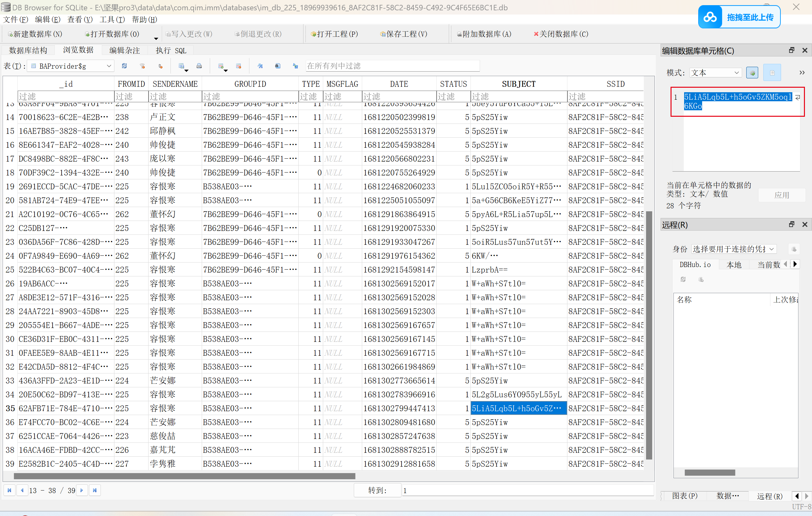Screen dimensions: 812x516
Task: Click the 应用 apply button
Action: [x=782, y=195]
